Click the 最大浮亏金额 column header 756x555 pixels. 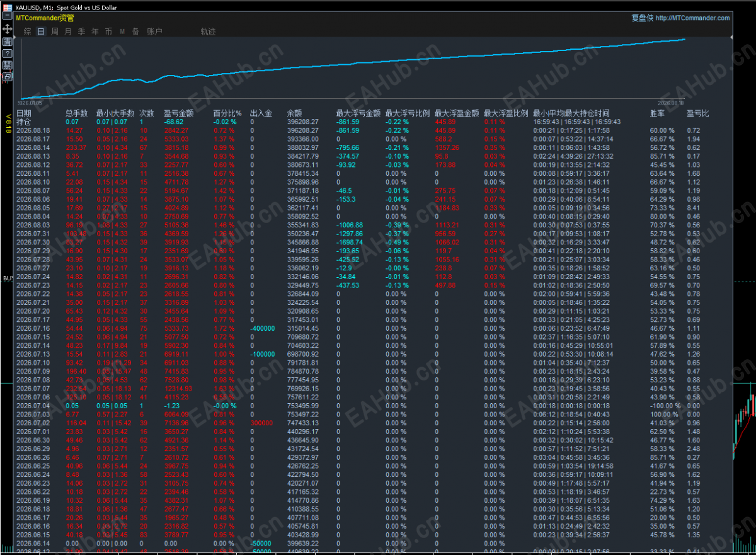pos(358,113)
